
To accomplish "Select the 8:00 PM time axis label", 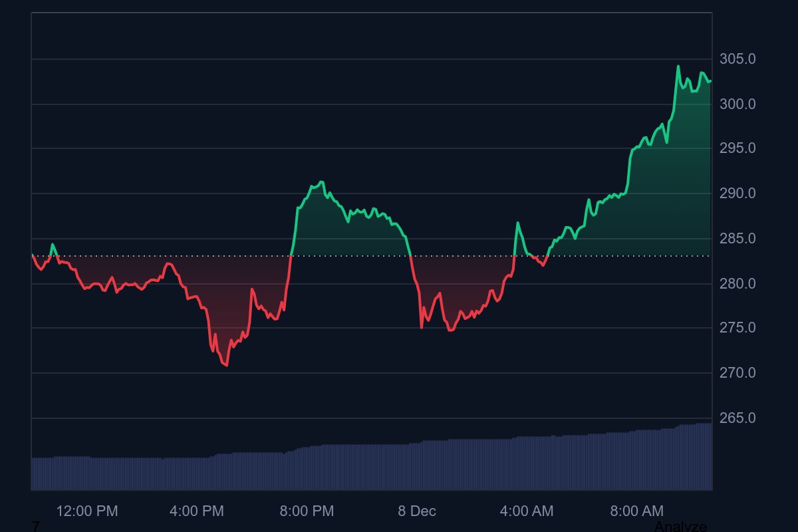I will point(307,511).
